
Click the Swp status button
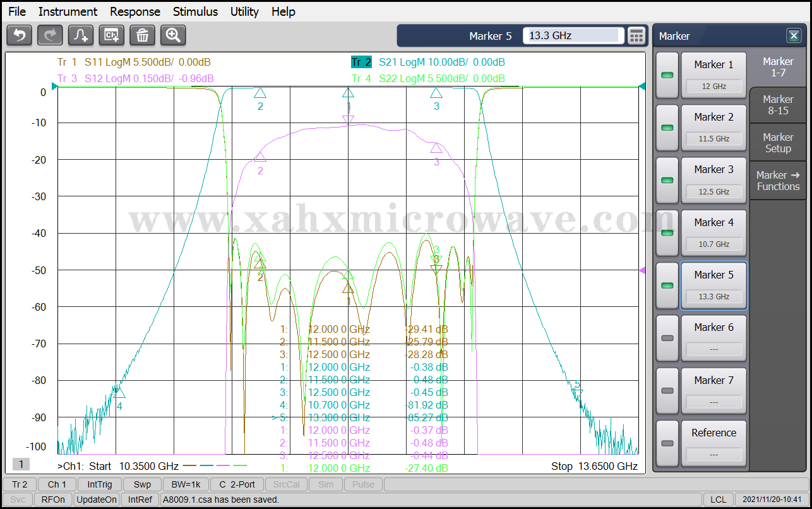(142, 484)
